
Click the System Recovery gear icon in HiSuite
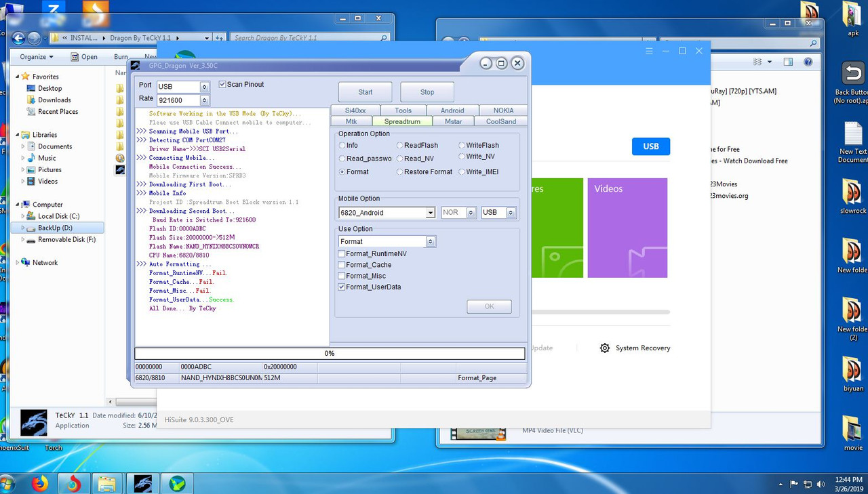coord(605,348)
